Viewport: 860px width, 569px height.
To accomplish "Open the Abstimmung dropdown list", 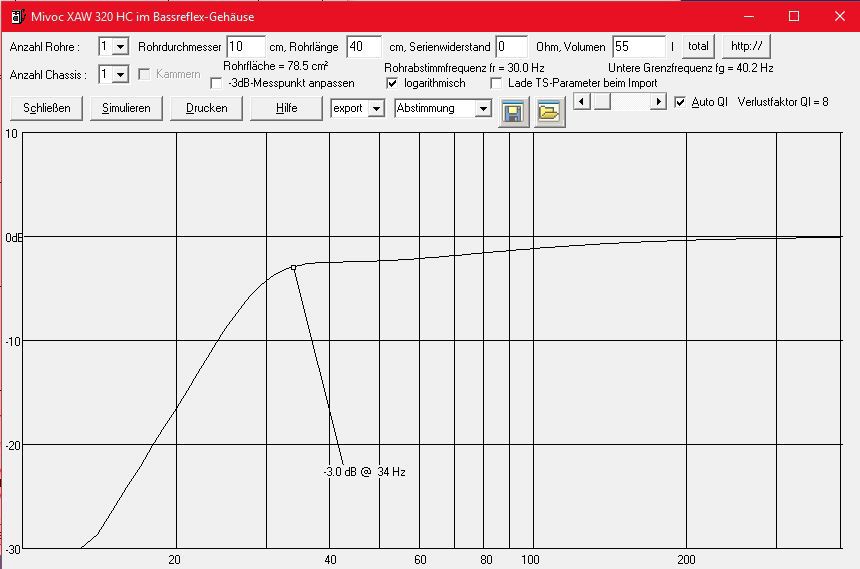I will tap(483, 109).
